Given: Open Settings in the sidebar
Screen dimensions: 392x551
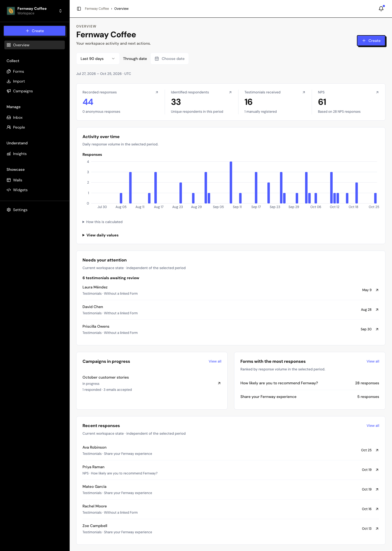Looking at the screenshot, I should coord(35,210).
